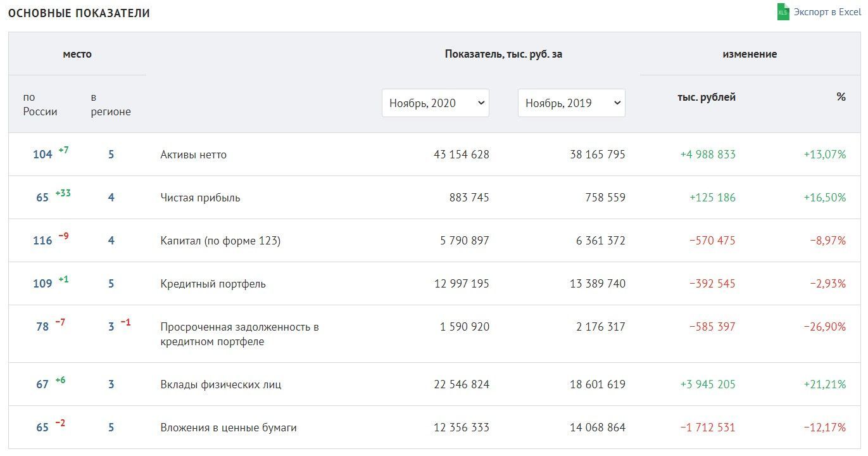Select the percentage −8,97%
Viewport: 868px width, 456px height.
(x=828, y=241)
